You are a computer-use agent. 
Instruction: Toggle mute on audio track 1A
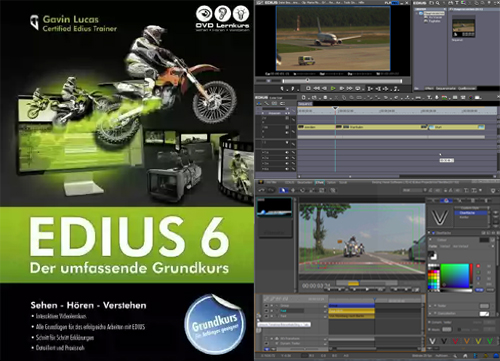point(287,152)
